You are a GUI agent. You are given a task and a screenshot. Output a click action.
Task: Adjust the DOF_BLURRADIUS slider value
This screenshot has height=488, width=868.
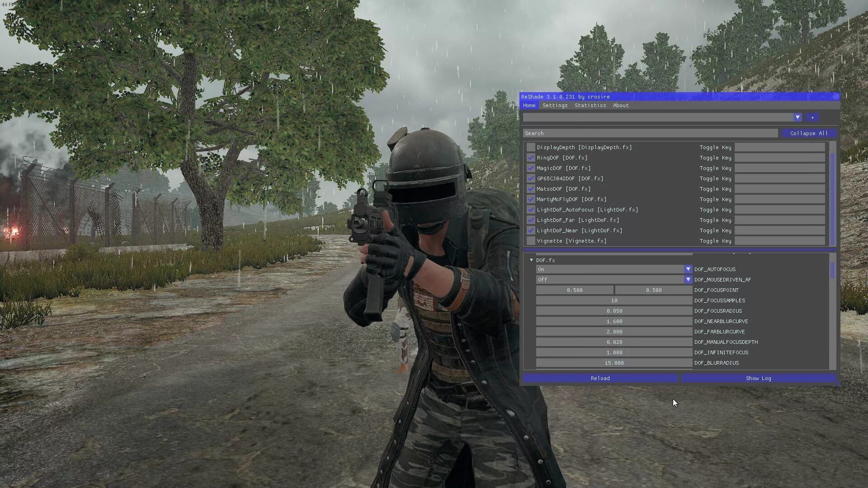coord(613,362)
